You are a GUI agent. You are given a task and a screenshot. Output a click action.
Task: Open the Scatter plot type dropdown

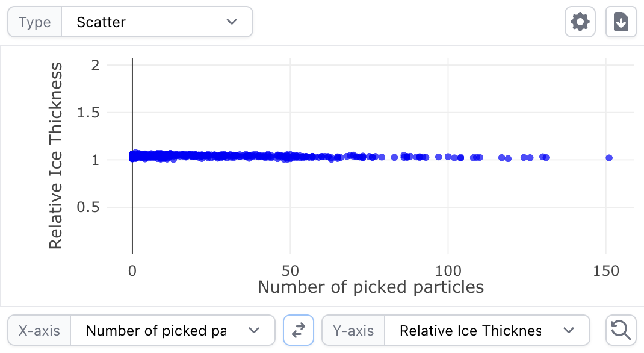[x=156, y=22]
